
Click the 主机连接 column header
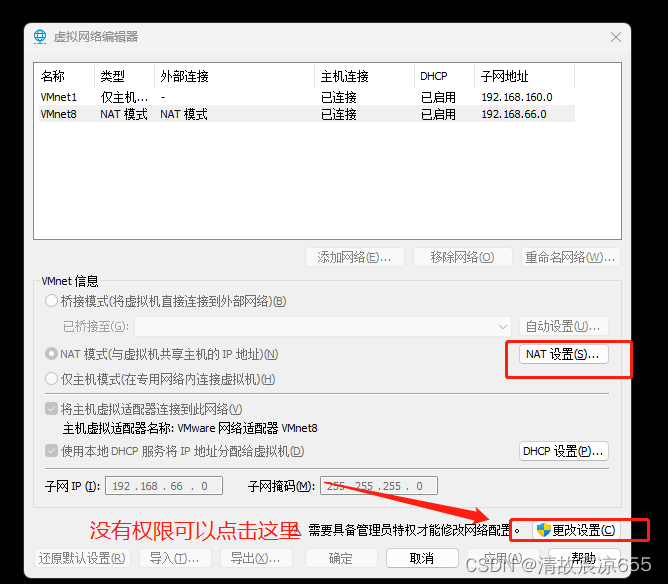[365, 76]
